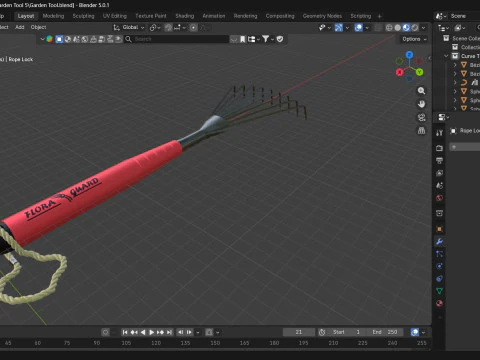
Task: Switch to the Sculpting workspace tab
Action: [83, 16]
